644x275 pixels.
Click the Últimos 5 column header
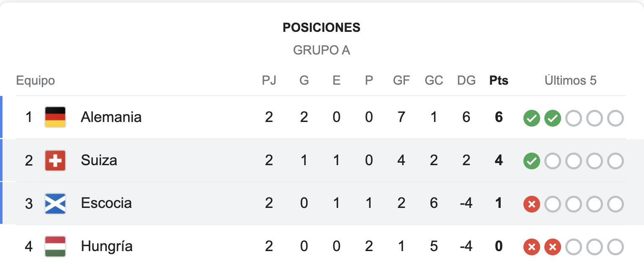[x=570, y=80]
